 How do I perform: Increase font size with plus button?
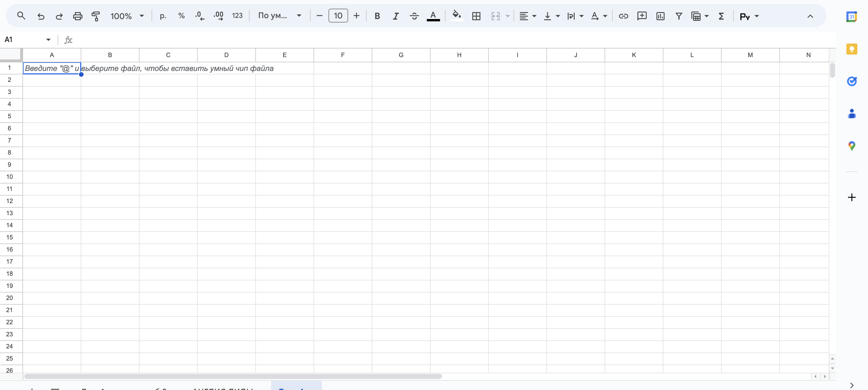tap(356, 16)
